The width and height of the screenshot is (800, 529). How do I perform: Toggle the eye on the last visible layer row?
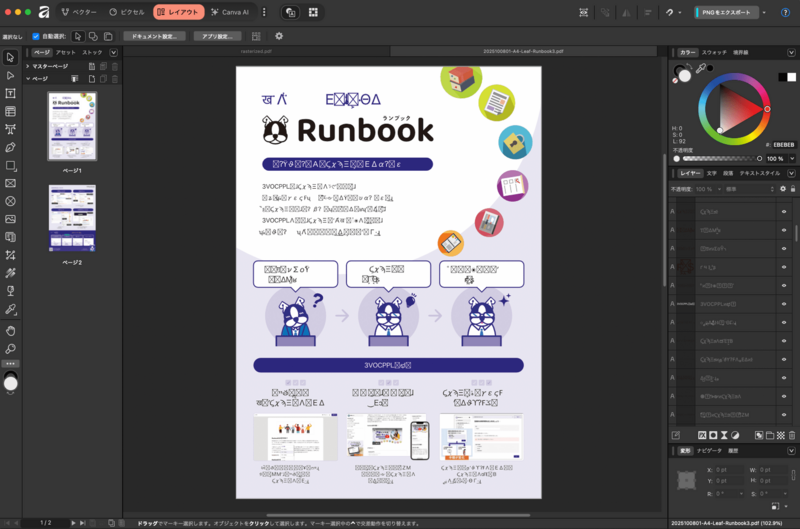tap(784, 415)
